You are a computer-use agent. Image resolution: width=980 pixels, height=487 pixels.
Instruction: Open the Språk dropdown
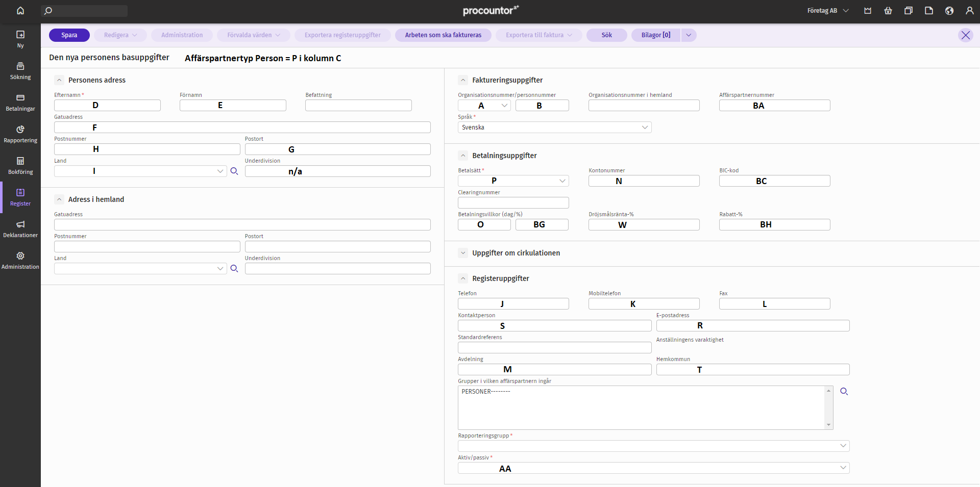click(x=554, y=127)
